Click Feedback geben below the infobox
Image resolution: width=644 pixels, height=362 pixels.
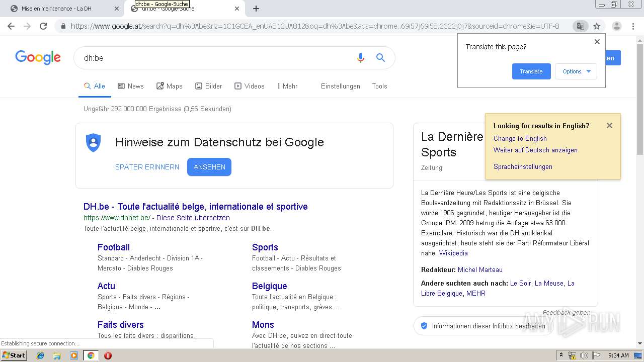click(x=567, y=312)
